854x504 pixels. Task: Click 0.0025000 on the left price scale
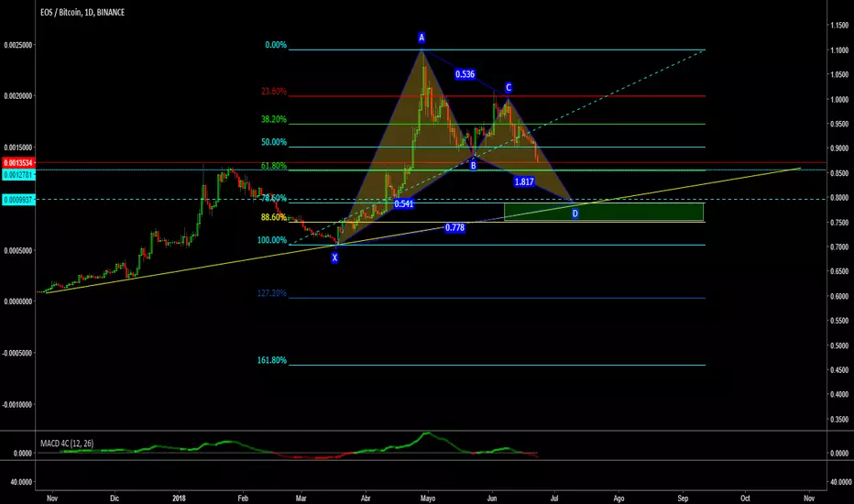[18, 45]
